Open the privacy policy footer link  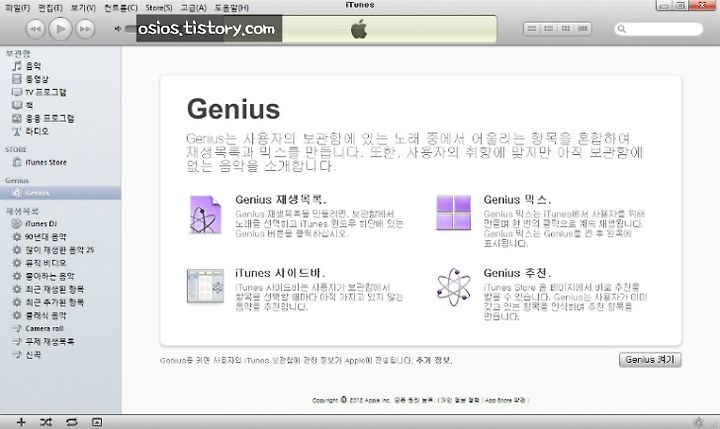click(460, 400)
